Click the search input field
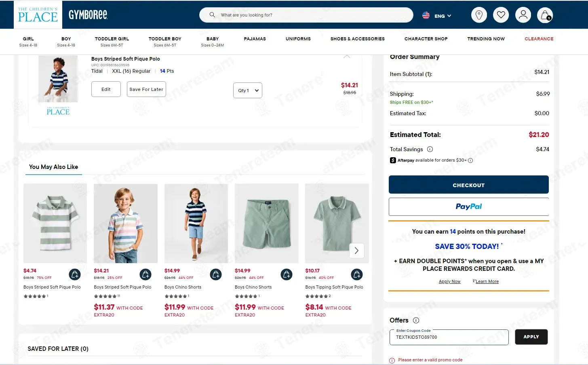 pyautogui.click(x=306, y=15)
